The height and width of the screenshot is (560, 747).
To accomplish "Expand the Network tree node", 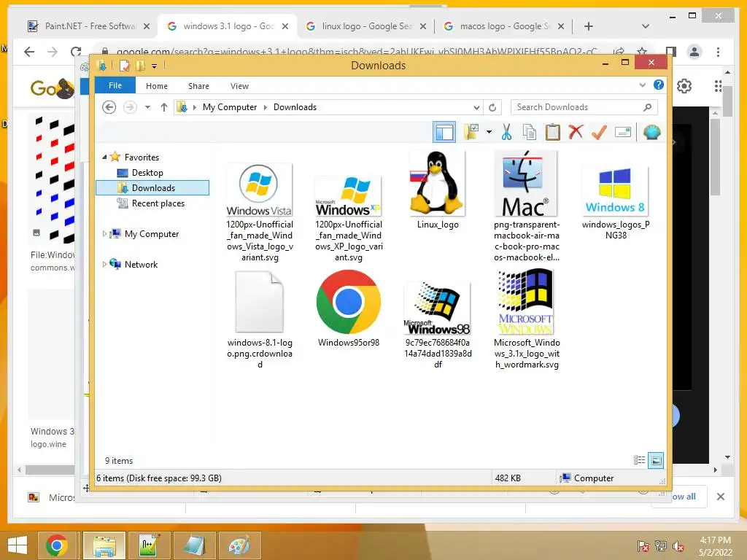I will (104, 264).
